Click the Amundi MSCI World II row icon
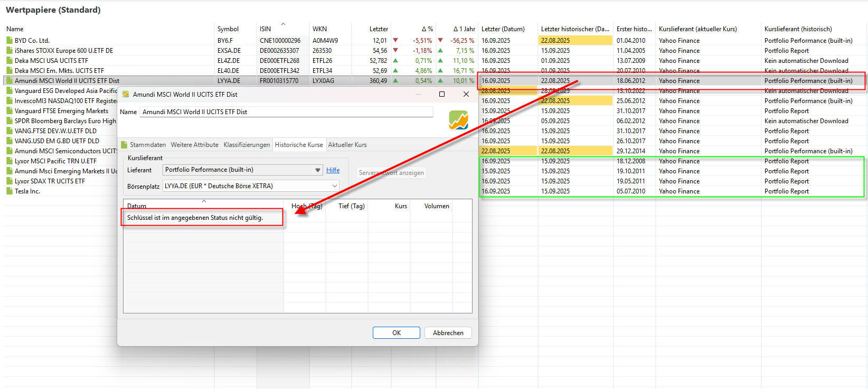This screenshot has width=868, height=389. 9,81
